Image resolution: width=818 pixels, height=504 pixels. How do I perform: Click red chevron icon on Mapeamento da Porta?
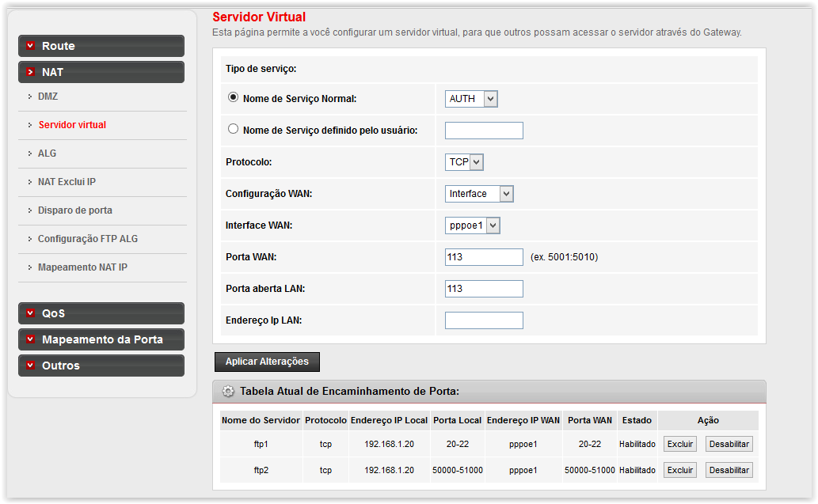pyautogui.click(x=31, y=339)
